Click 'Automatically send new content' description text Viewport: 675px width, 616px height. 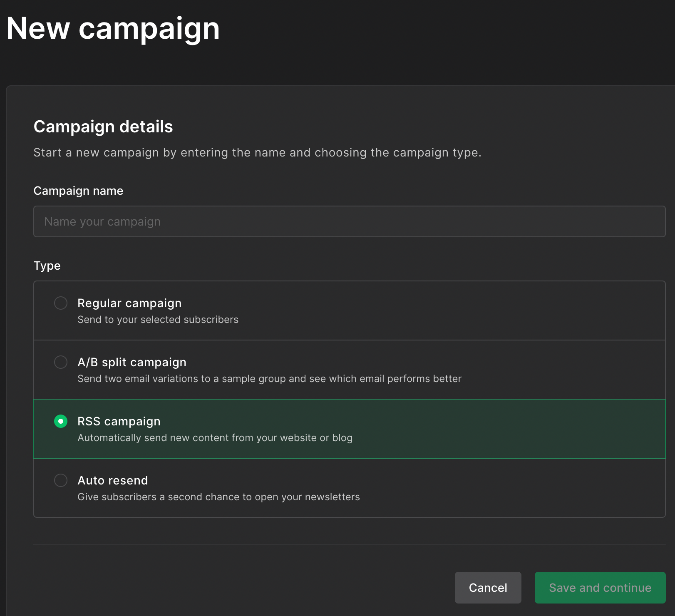pos(215,438)
